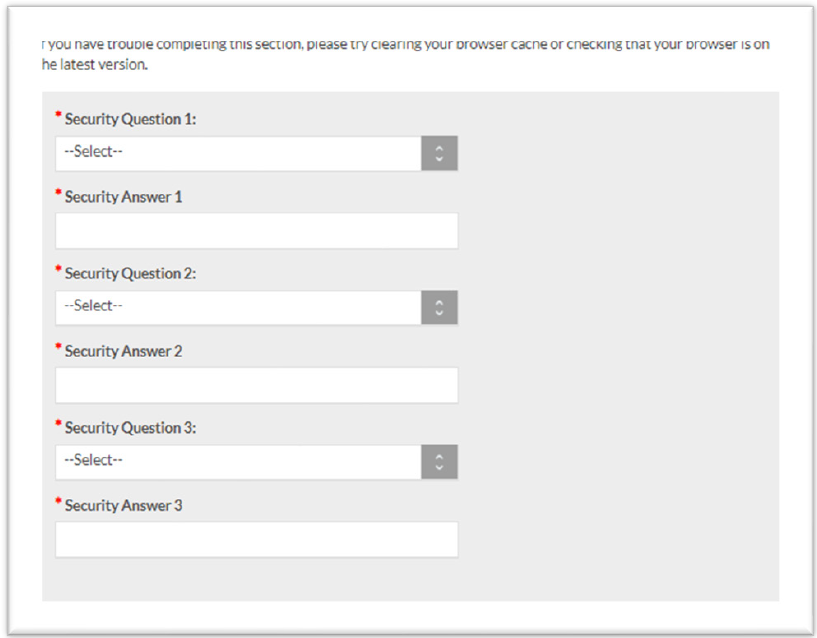Open the Security Question 1 --Select-- dropdown
This screenshot has width=817, height=638.
(x=239, y=153)
